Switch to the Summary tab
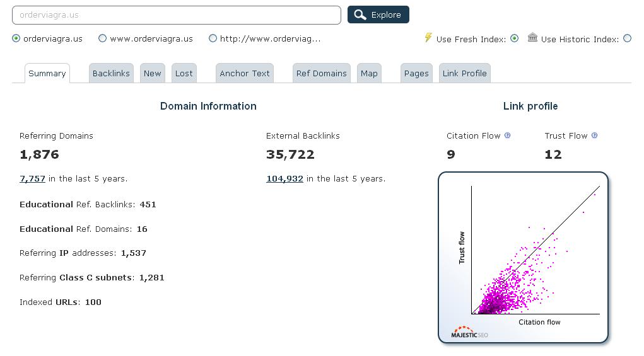The image size is (644, 356). tap(47, 74)
